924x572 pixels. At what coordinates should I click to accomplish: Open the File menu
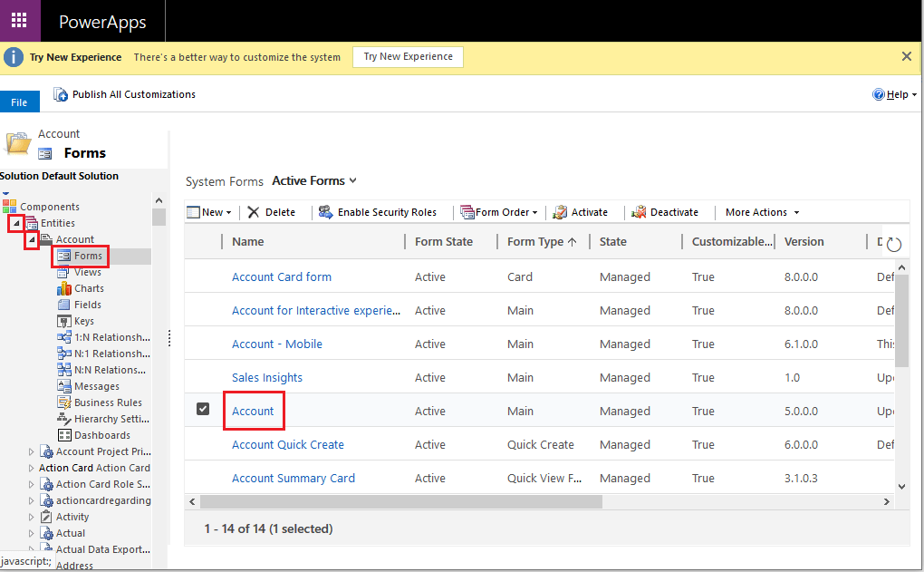coord(19,102)
